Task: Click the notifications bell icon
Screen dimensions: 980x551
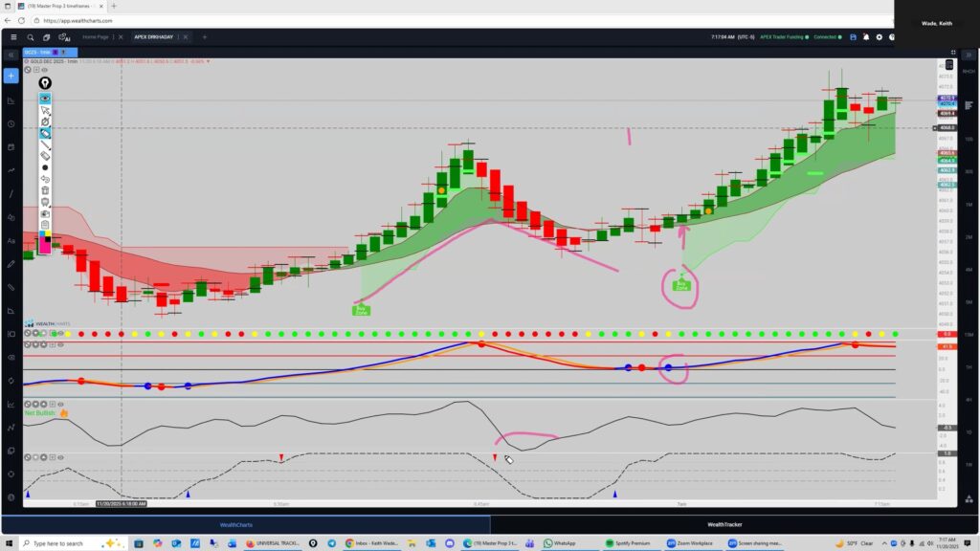Action: tap(865, 37)
